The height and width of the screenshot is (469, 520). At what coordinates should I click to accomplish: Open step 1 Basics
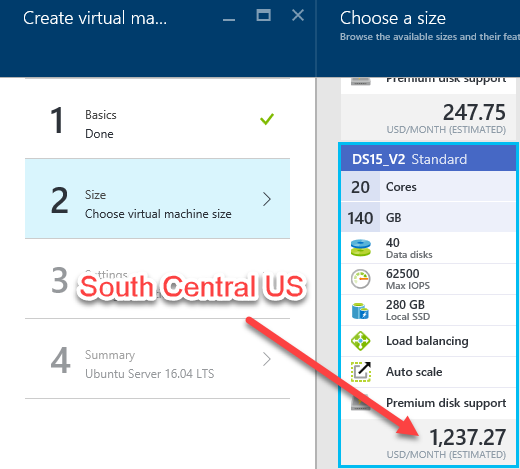(157, 119)
